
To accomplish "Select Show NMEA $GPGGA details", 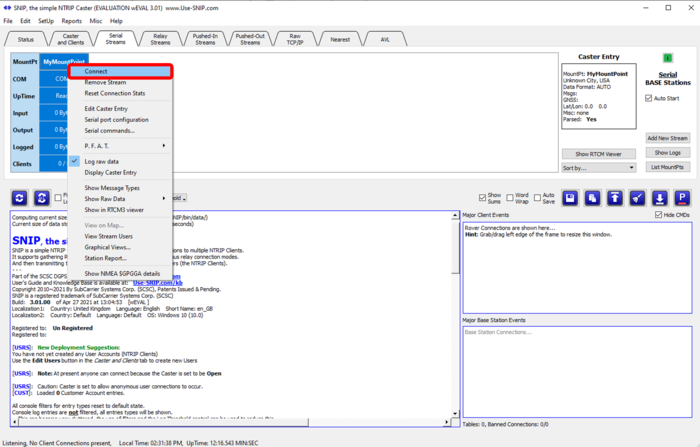I will pos(122,274).
